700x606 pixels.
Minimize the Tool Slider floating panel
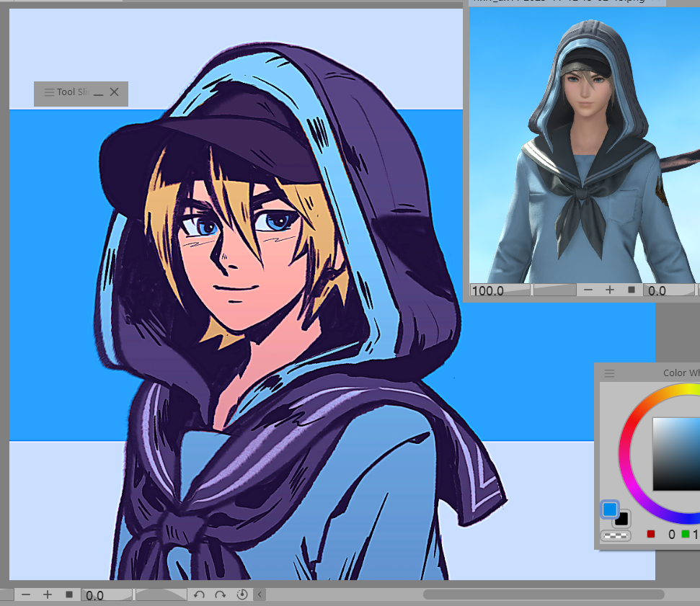tap(98, 92)
